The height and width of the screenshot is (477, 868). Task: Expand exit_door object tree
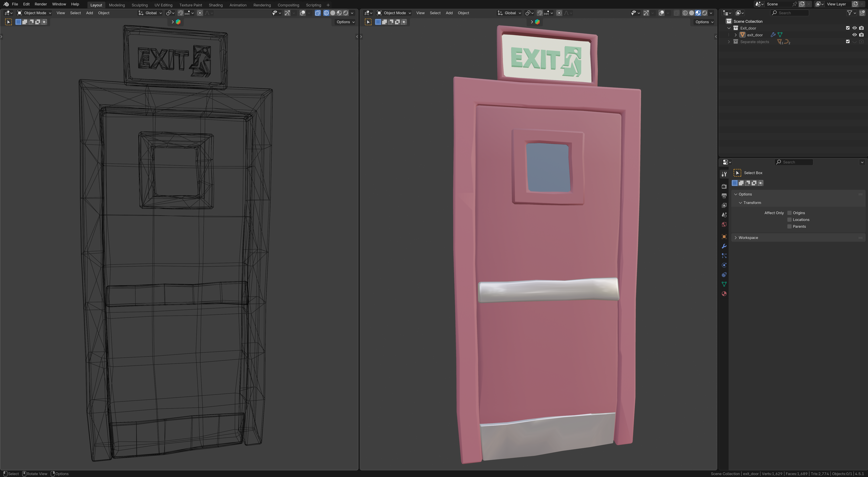point(736,35)
